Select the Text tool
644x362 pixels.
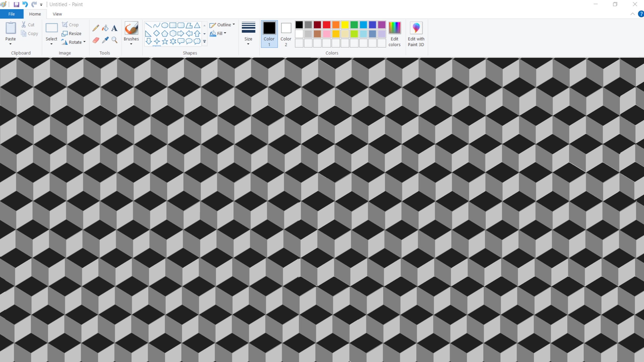click(x=114, y=28)
